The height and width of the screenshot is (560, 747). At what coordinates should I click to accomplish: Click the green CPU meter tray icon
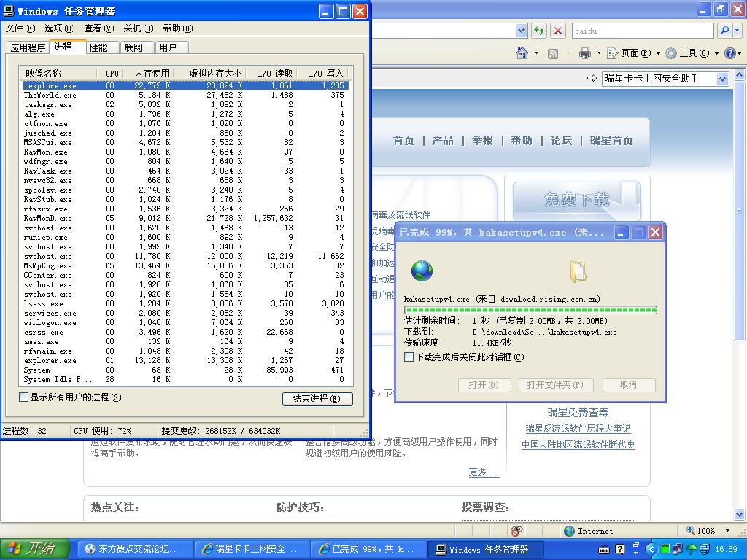point(665,549)
